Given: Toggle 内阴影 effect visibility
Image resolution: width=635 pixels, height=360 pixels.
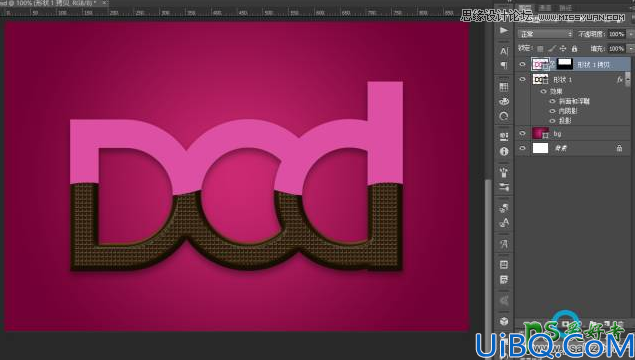Looking at the screenshot, I should (x=552, y=111).
